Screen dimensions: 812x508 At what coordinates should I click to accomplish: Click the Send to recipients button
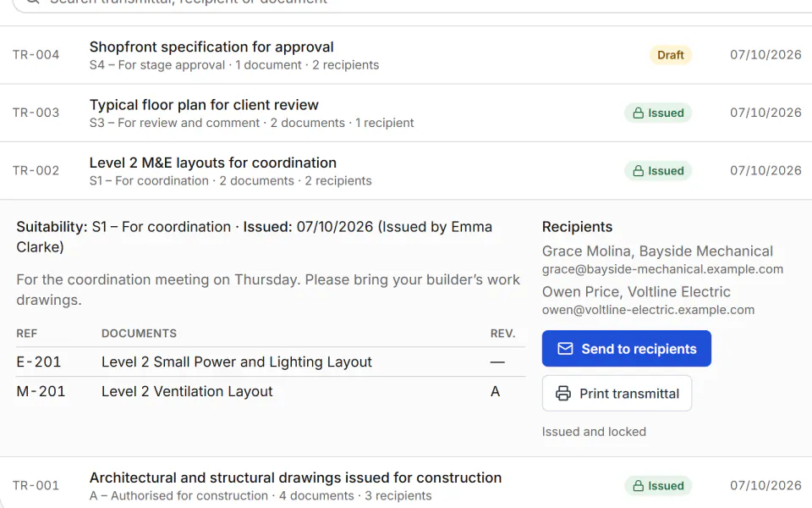tap(627, 348)
